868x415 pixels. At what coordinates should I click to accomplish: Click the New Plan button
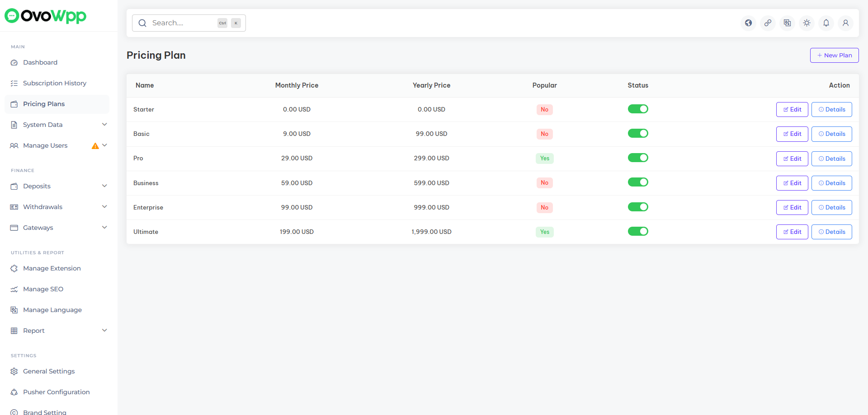pyautogui.click(x=834, y=56)
